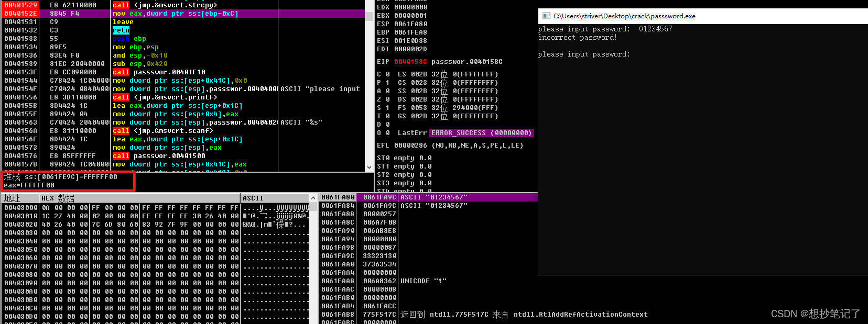Select stack row with value 37363534

(429, 264)
